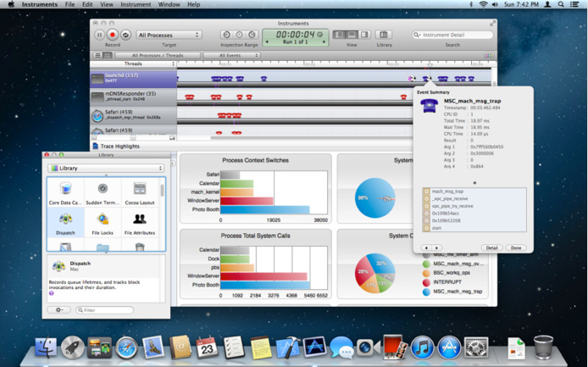
Task: Select xpc_pipe_try_receive stack frame
Action: 474,206
